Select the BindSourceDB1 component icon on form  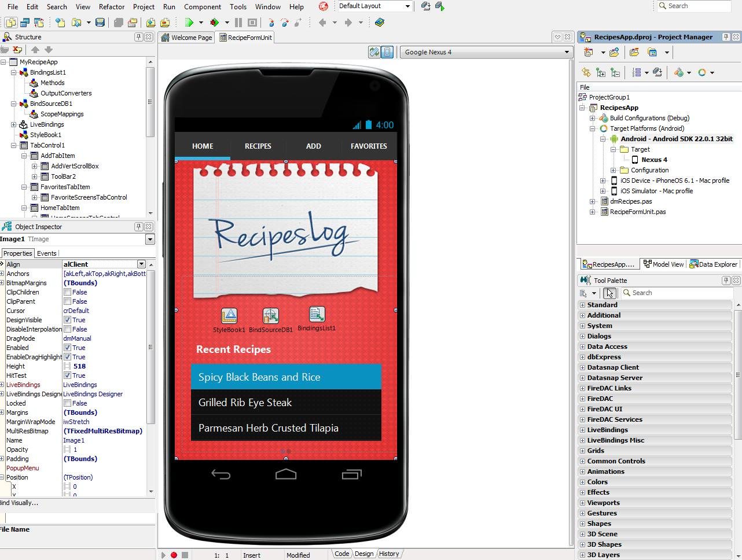(x=271, y=315)
